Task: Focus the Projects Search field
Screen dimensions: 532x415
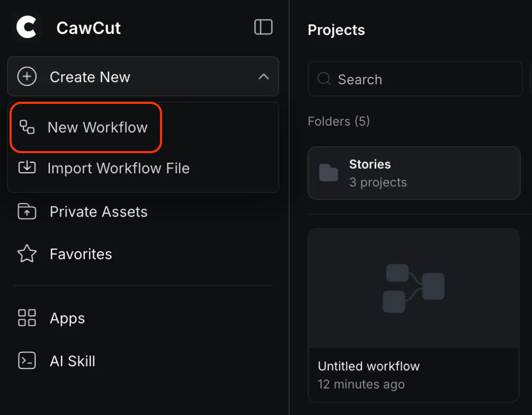Action: point(415,79)
